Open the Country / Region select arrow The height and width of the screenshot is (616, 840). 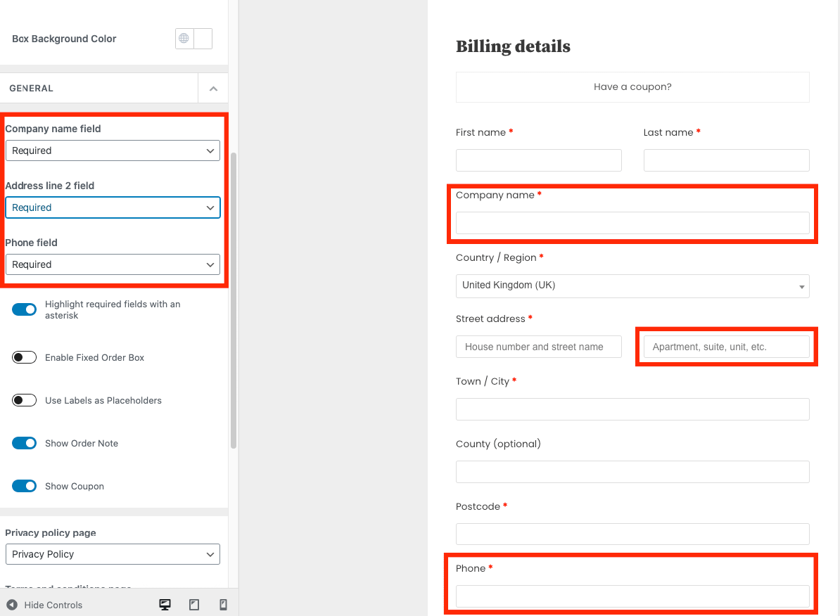click(x=801, y=286)
